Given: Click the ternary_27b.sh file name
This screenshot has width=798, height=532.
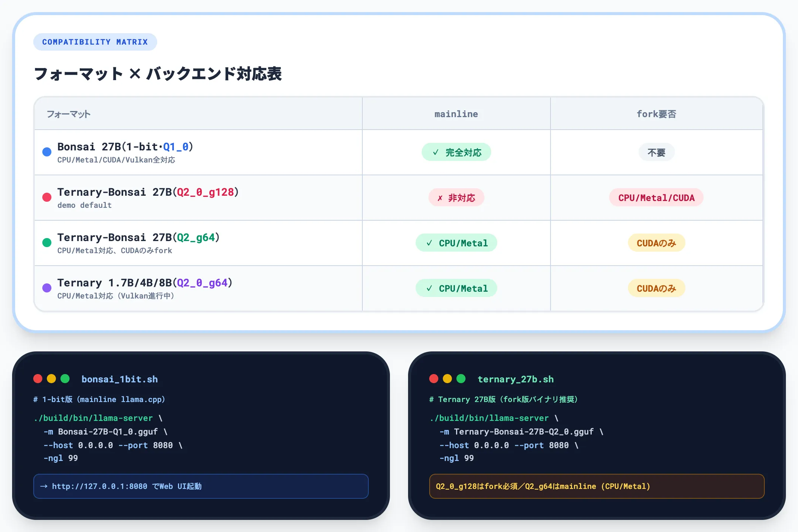Looking at the screenshot, I should 516,379.
